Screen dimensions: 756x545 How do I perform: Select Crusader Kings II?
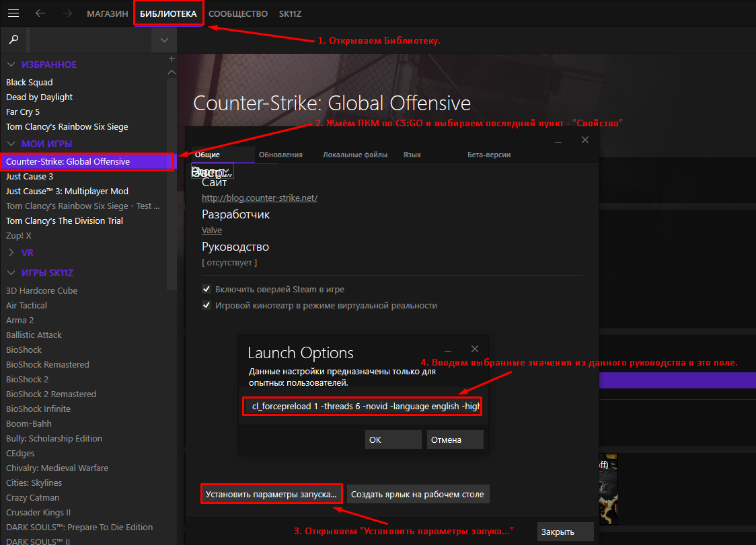click(38, 513)
